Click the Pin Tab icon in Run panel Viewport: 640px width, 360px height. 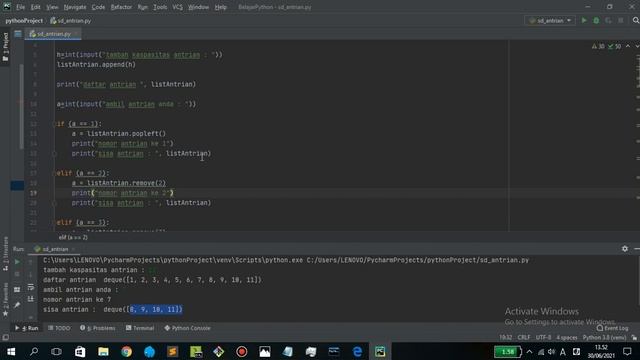[x=17, y=305]
